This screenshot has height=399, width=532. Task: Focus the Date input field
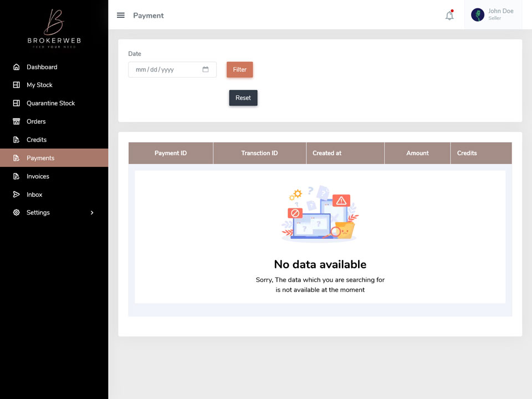(x=172, y=70)
